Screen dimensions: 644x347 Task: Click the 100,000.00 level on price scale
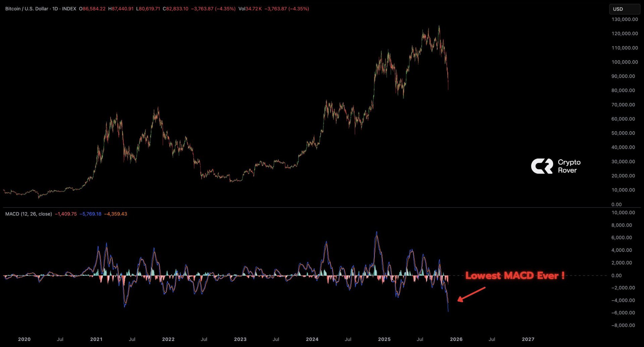point(625,62)
